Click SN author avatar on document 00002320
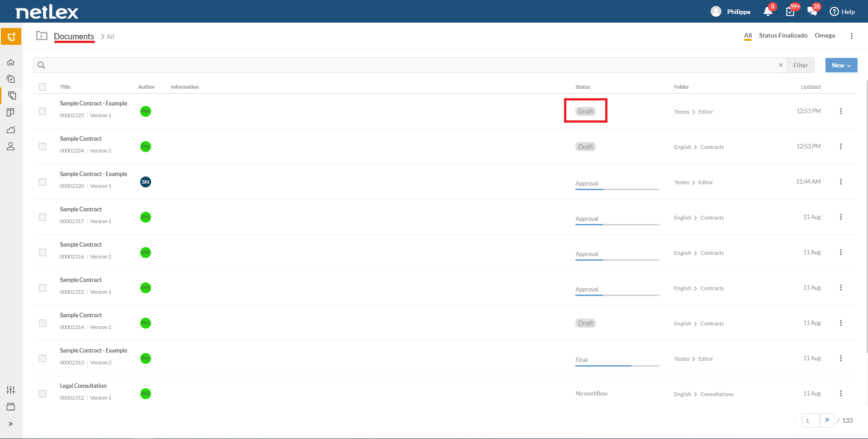The height and width of the screenshot is (439, 868). (x=146, y=182)
